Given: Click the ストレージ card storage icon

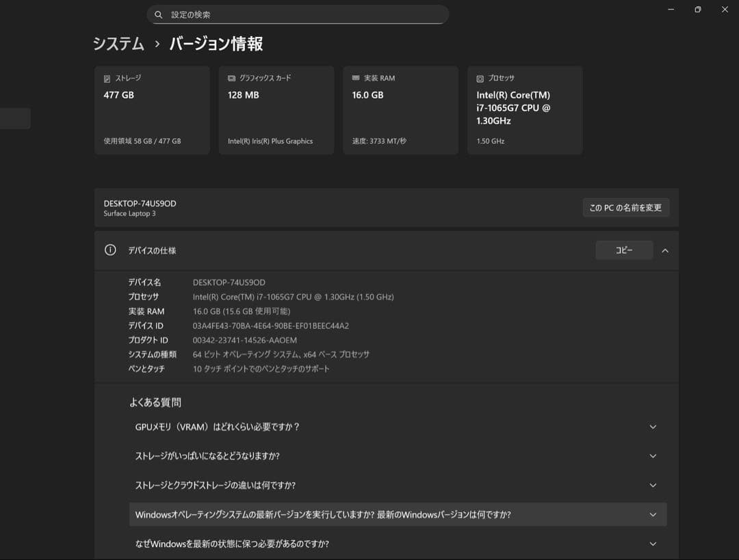Looking at the screenshot, I should click(106, 78).
